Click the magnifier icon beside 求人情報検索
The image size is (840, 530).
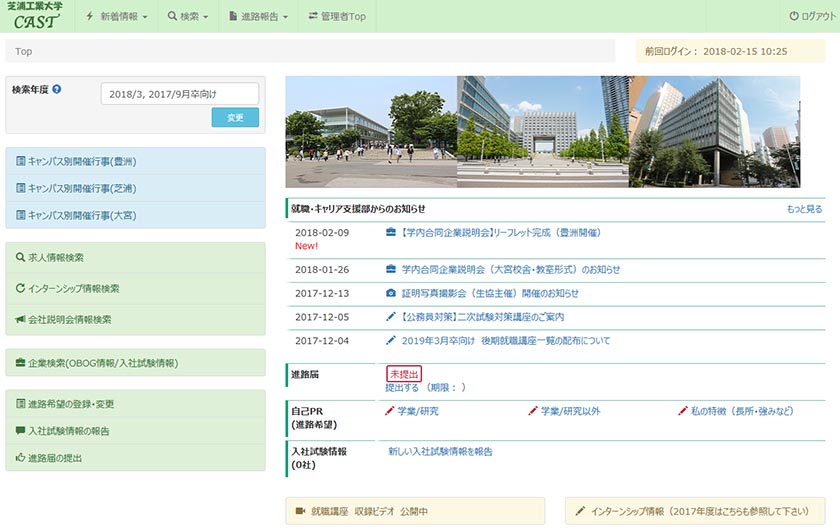point(20,257)
